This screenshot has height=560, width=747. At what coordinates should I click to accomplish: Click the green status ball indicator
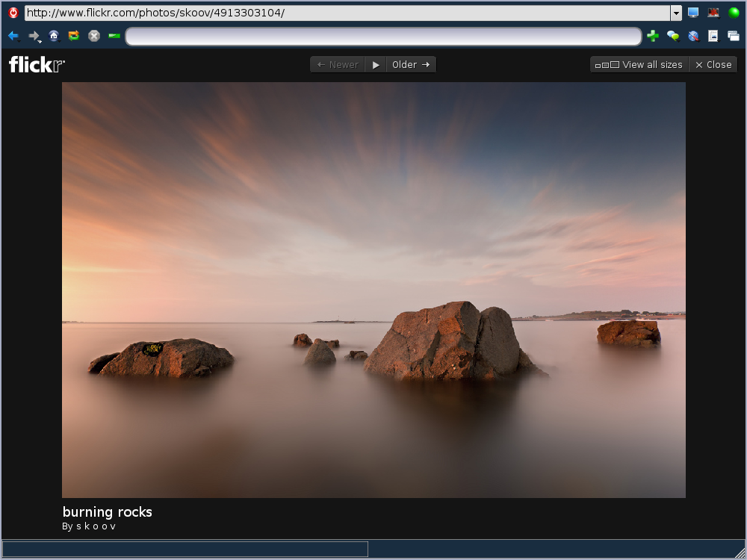pyautogui.click(x=734, y=13)
